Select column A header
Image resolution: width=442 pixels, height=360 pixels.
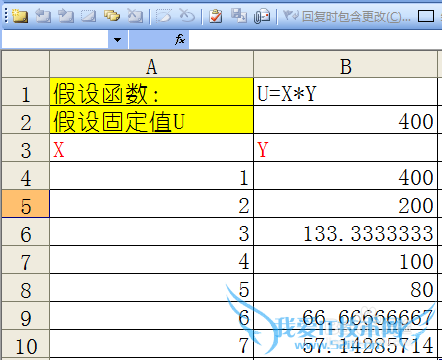click(152, 64)
